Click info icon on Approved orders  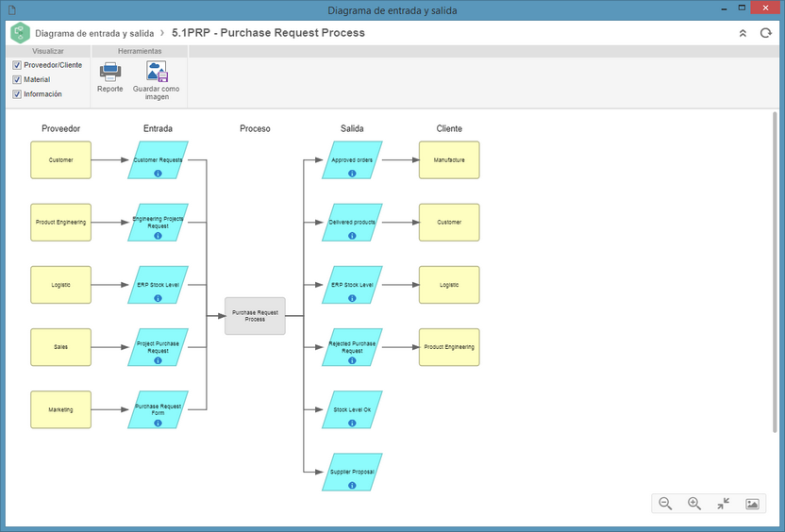[x=352, y=174]
